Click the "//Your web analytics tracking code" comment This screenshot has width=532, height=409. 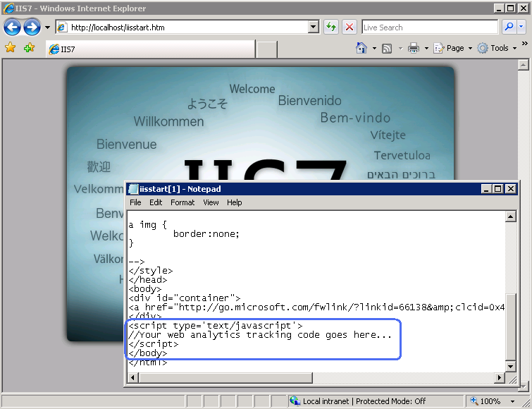[260, 335]
